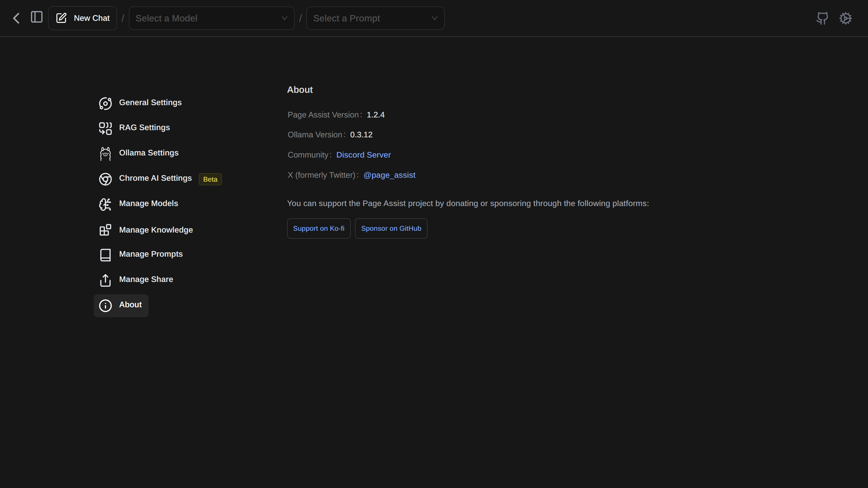This screenshot has height=488, width=868.
Task: Open the Discord Server link
Action: coord(363,155)
